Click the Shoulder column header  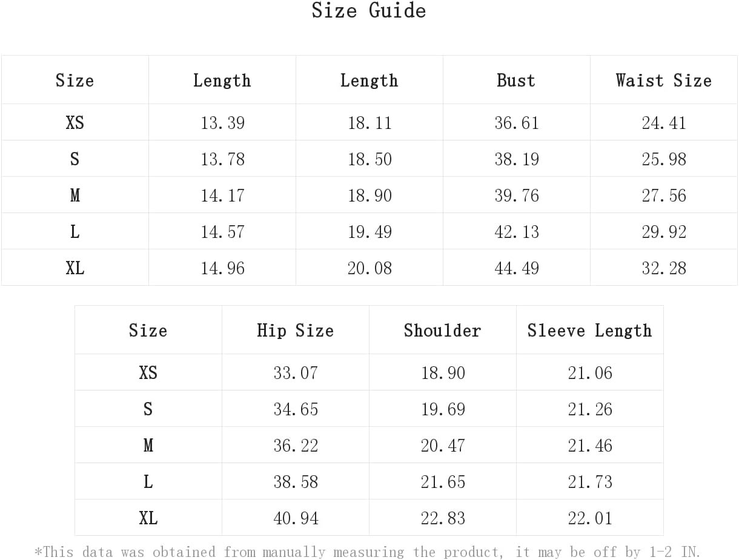coord(442,330)
